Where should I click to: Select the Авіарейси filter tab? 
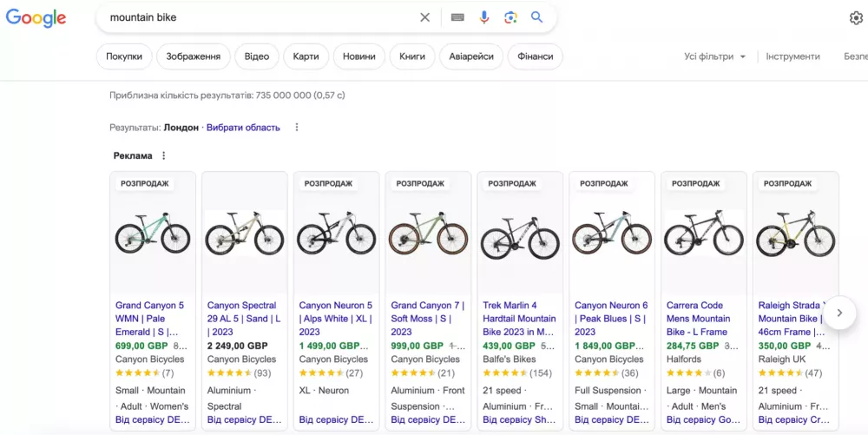click(471, 56)
